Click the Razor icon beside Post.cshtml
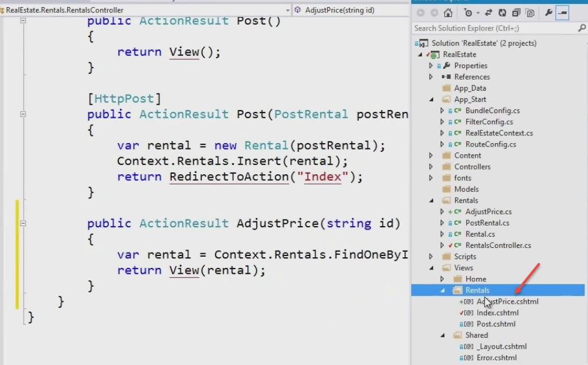This screenshot has height=365, width=588. tap(469, 324)
